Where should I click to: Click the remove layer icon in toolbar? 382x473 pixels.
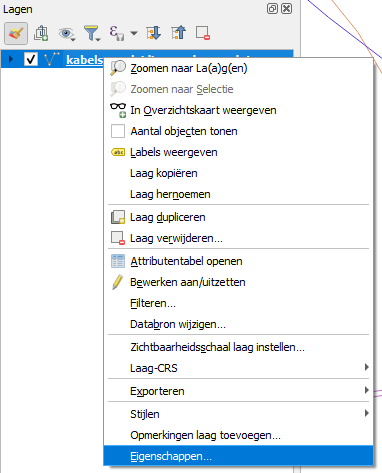point(203,33)
